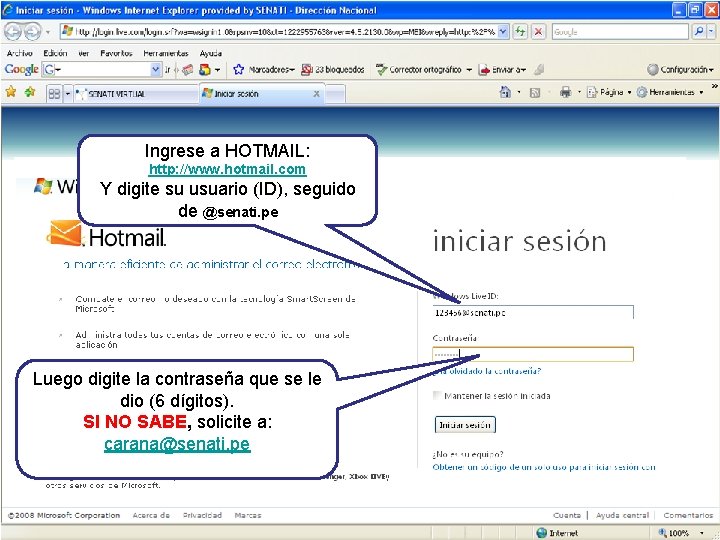Image resolution: width=720 pixels, height=540 pixels.
Task: Click the Obtener un código de un solo uso link
Action: (x=544, y=467)
